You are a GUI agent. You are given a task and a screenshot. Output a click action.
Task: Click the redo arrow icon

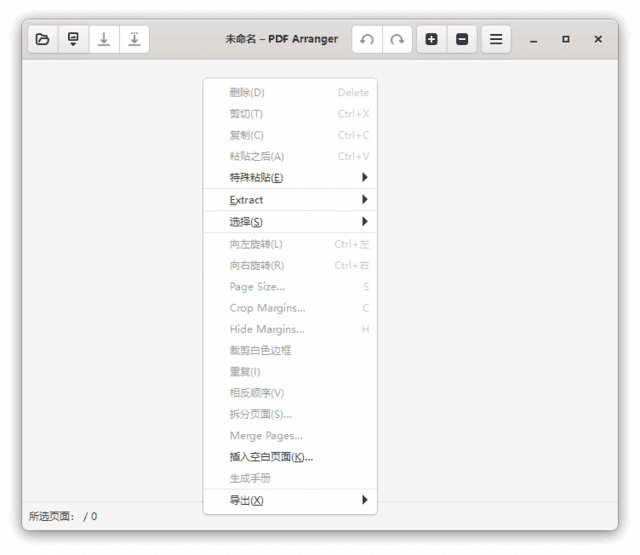click(397, 39)
